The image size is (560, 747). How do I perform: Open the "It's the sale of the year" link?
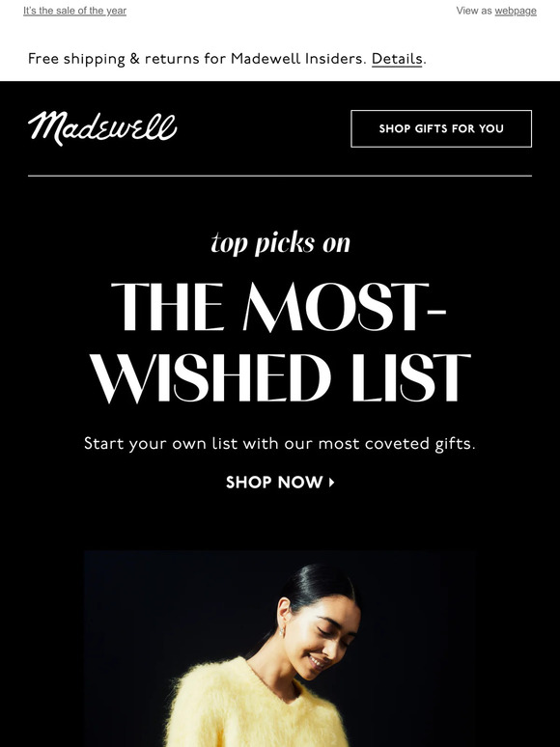pyautogui.click(x=74, y=11)
